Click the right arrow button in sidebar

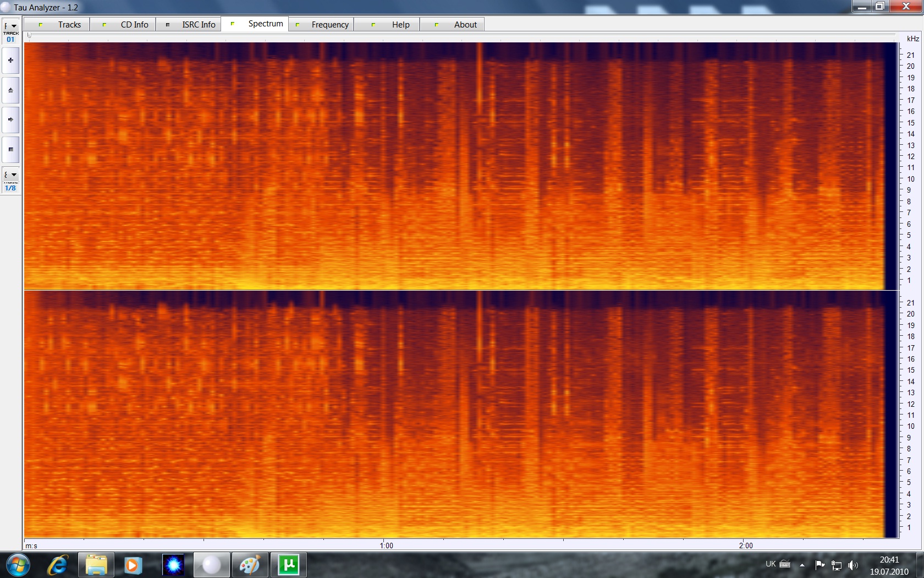pyautogui.click(x=10, y=119)
